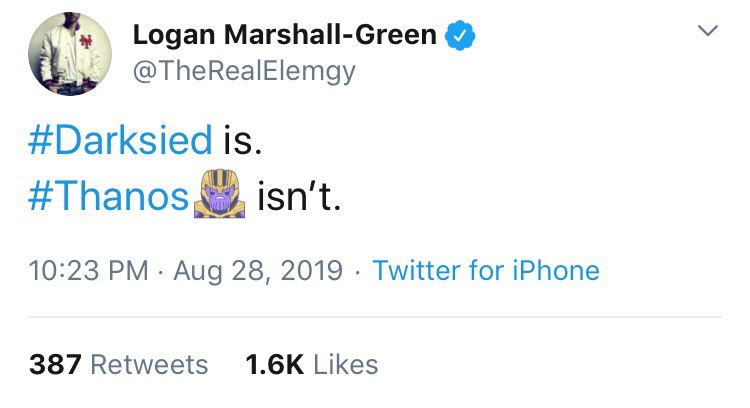Screen dimensions: 750x408
Task: Click the bold 387 count
Action: point(54,365)
